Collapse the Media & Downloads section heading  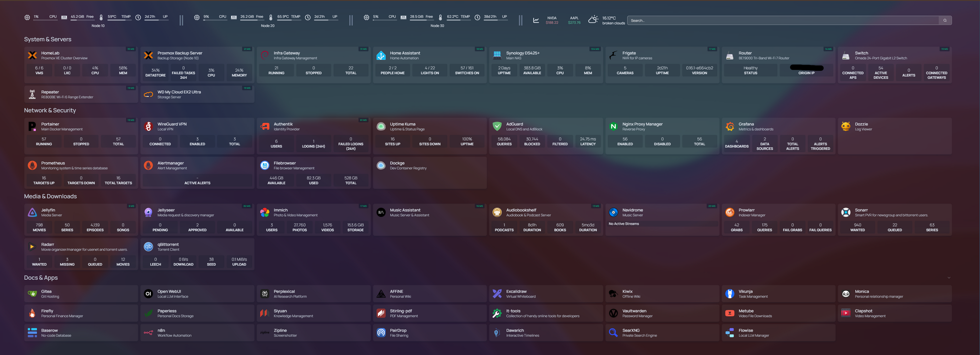[50, 197]
